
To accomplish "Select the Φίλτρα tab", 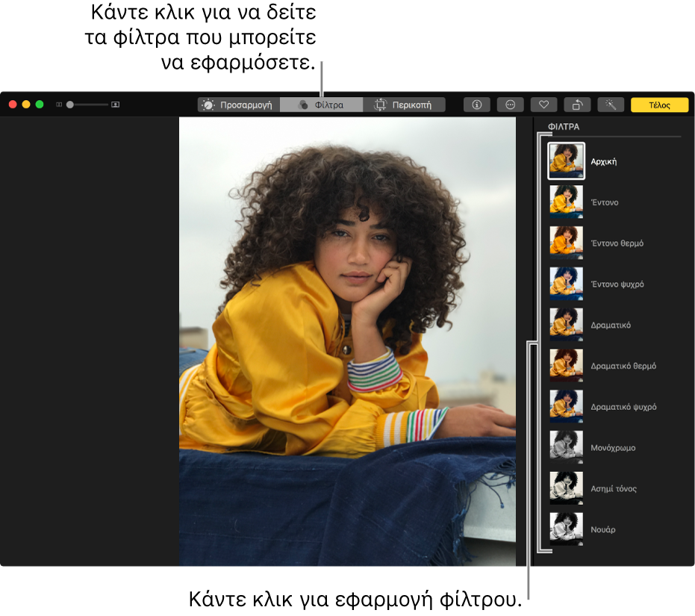I will click(x=321, y=105).
